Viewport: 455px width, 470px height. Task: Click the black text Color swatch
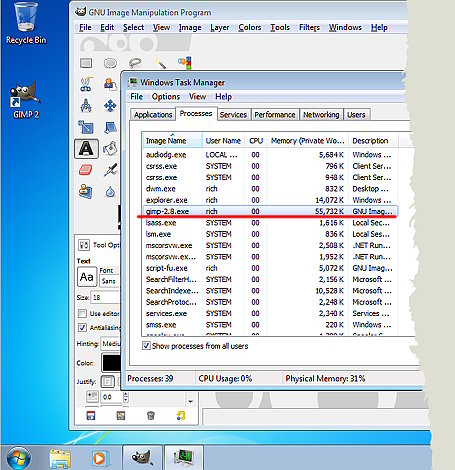point(111,363)
